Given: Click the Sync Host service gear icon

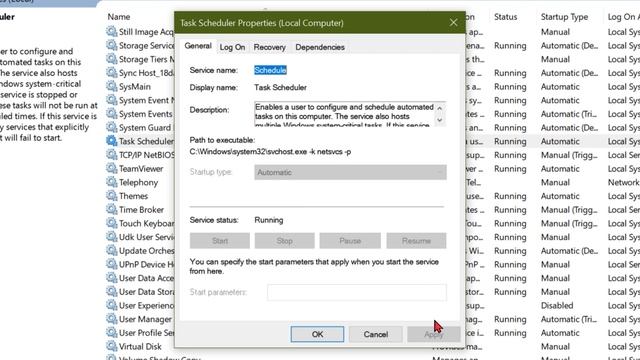Looking at the screenshot, I should tap(111, 73).
